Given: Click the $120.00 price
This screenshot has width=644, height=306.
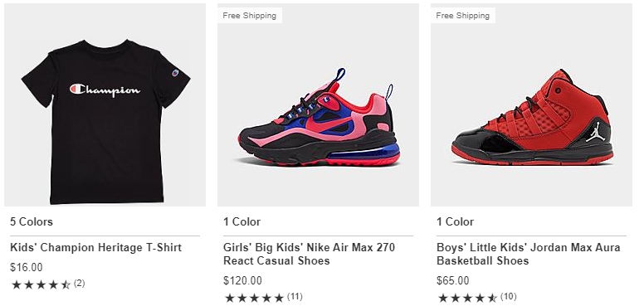Looking at the screenshot, I should pyautogui.click(x=242, y=280).
